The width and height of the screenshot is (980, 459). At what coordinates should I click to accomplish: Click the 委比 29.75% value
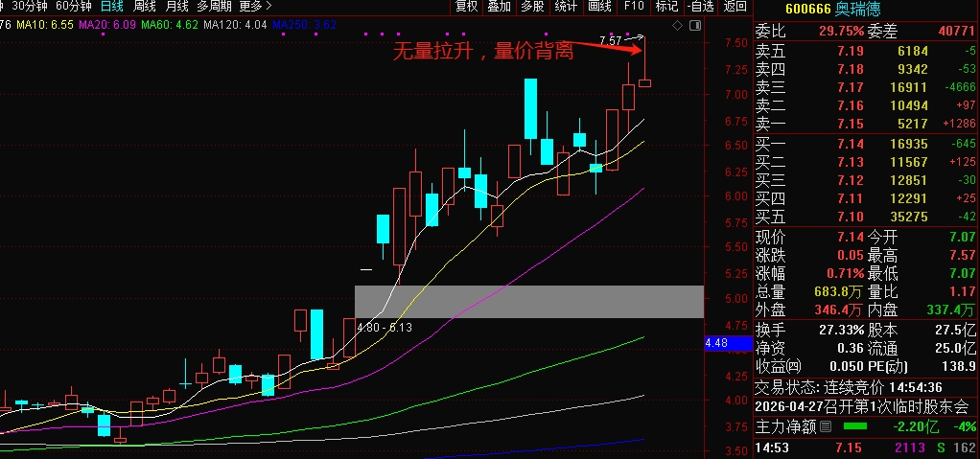pos(841,32)
